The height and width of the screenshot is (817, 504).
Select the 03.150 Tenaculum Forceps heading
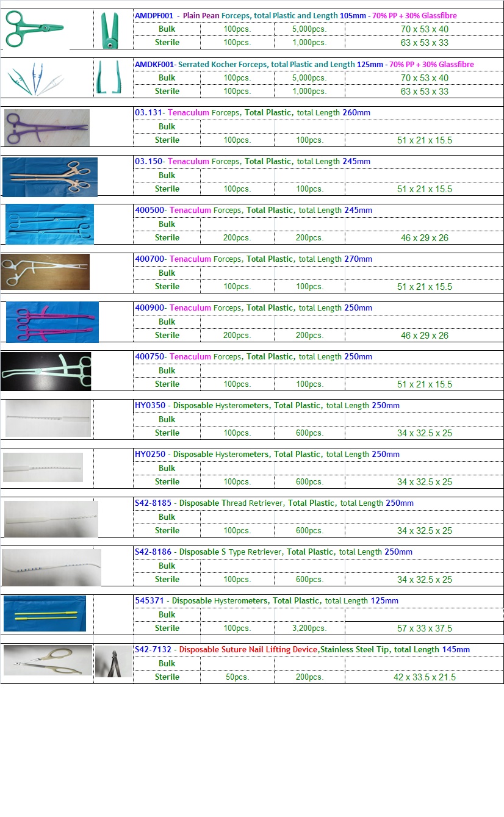pos(252,162)
